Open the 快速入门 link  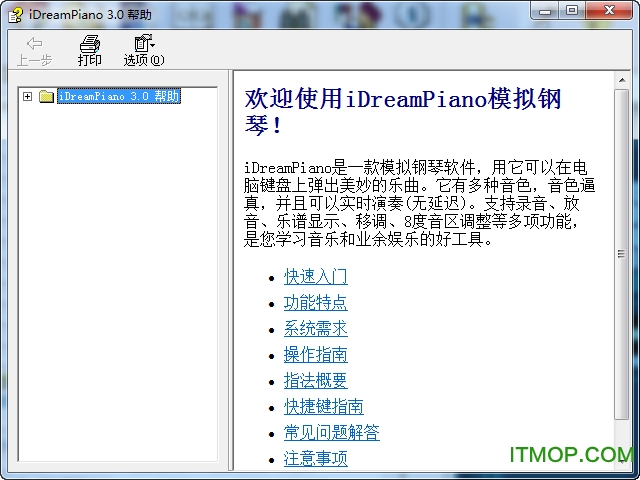pyautogui.click(x=316, y=276)
